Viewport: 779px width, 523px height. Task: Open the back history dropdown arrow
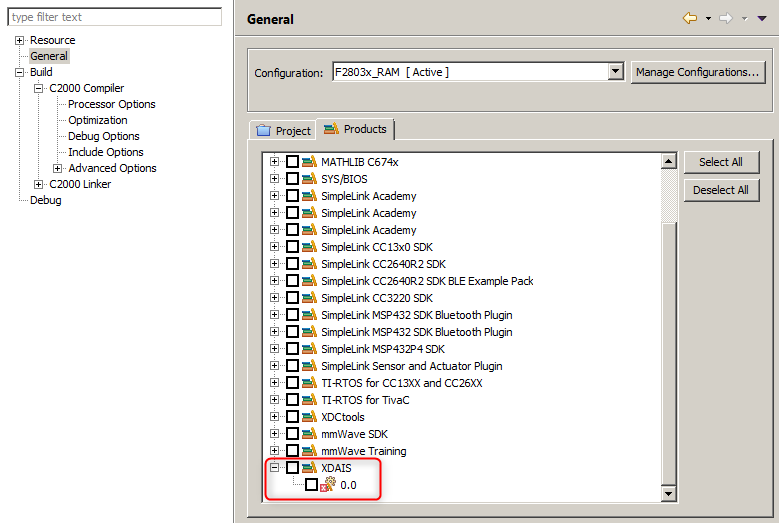tap(708, 19)
